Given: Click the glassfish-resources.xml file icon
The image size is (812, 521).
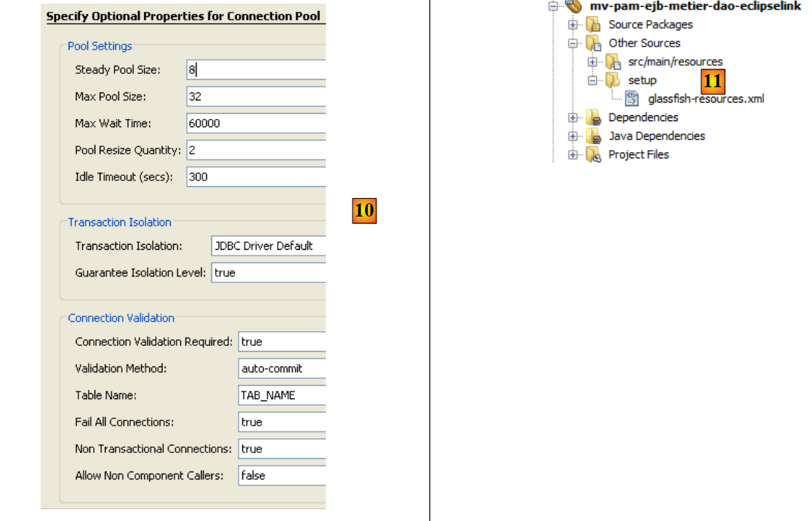Looking at the screenshot, I should [x=632, y=99].
